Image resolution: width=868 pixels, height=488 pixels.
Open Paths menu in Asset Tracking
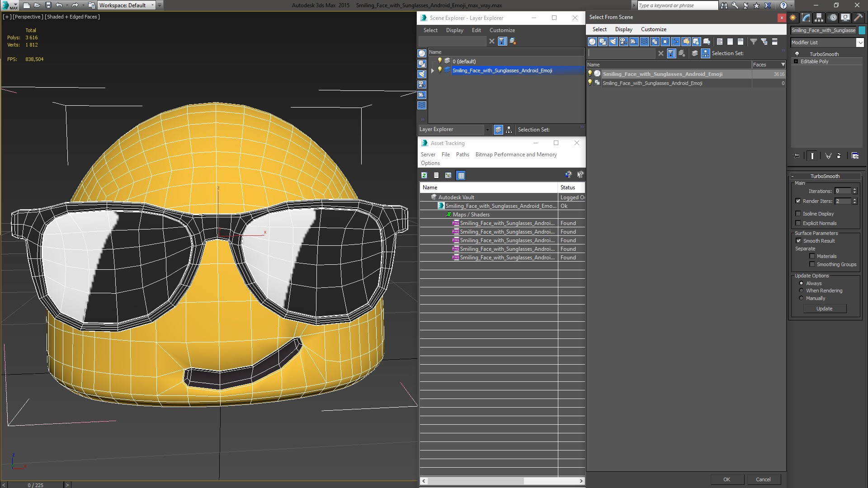click(x=462, y=155)
